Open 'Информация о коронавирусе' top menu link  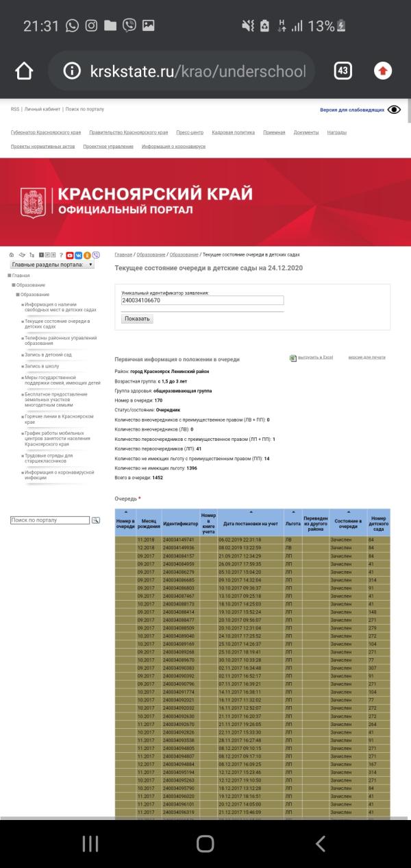point(174,147)
